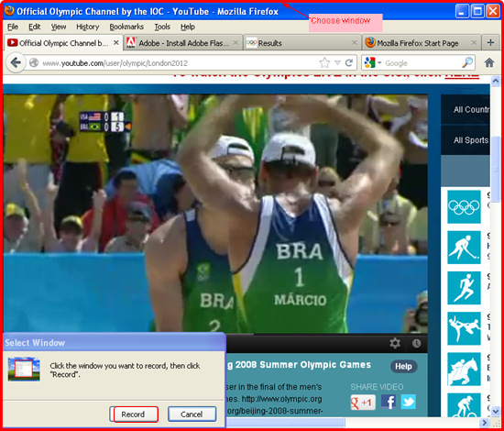
Task: Open the URL history dropdown arrow
Action: click(x=337, y=63)
